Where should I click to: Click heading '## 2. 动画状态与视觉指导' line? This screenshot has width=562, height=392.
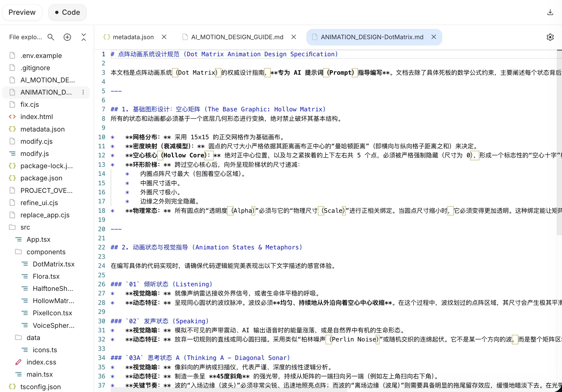(x=206, y=247)
